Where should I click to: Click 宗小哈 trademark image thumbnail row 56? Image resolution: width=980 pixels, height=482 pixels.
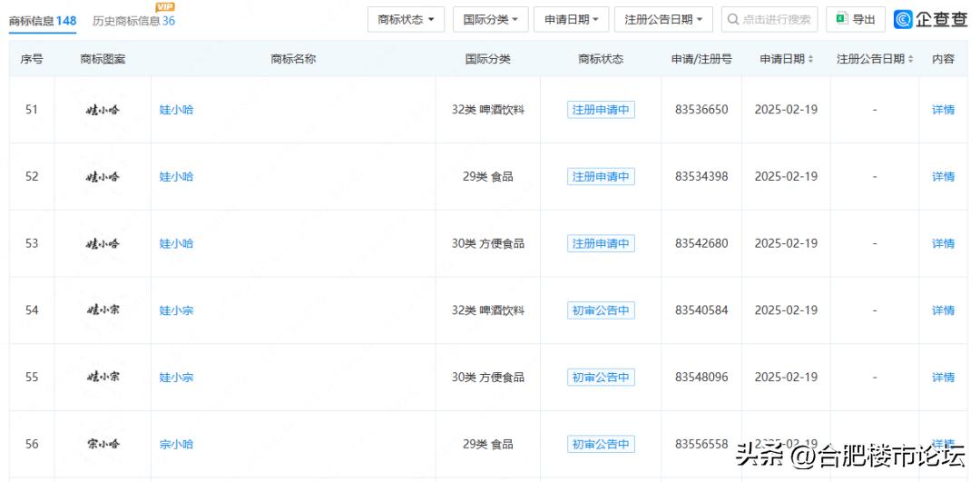[103, 444]
